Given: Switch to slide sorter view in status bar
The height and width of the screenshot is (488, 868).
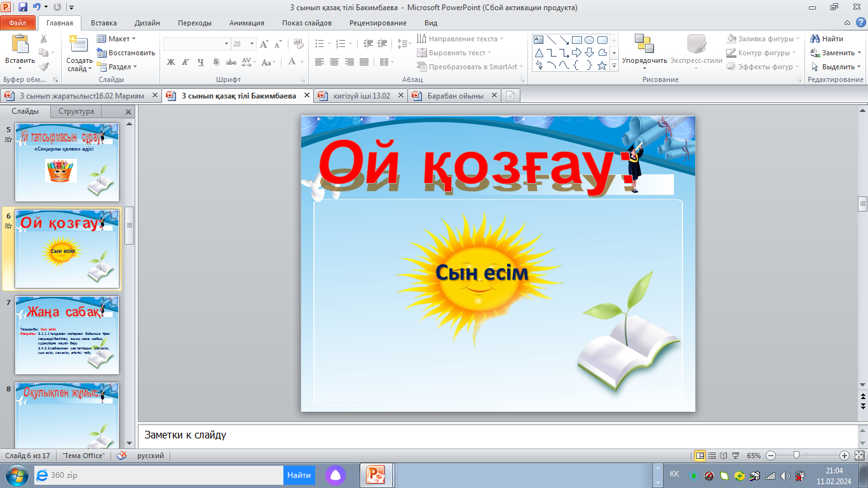Looking at the screenshot, I should click(712, 456).
